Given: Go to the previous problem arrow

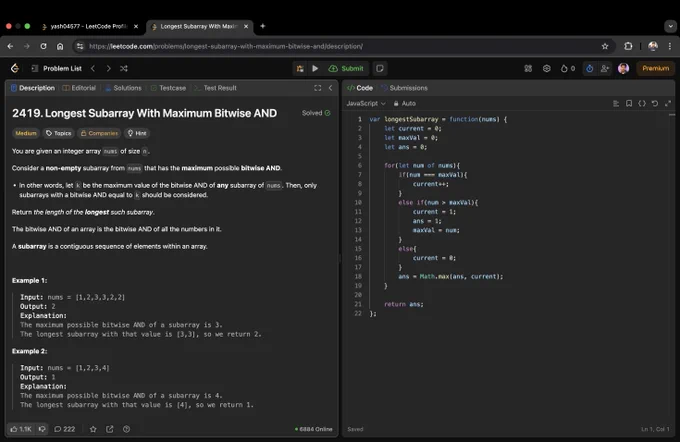Looking at the screenshot, I should click(93, 69).
